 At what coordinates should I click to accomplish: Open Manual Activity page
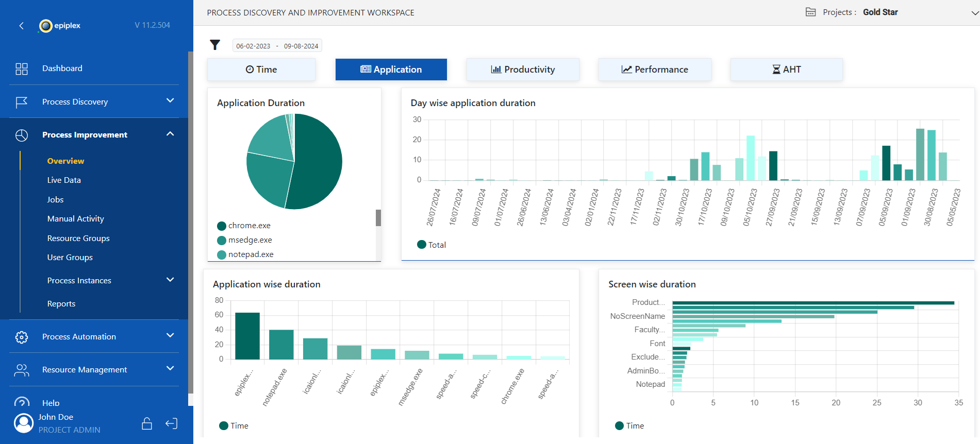point(76,219)
